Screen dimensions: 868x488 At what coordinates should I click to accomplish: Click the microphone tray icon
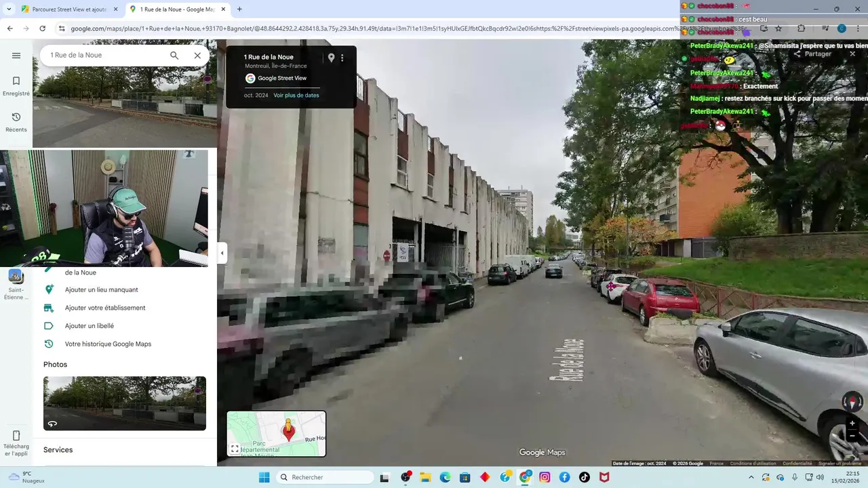click(x=795, y=477)
